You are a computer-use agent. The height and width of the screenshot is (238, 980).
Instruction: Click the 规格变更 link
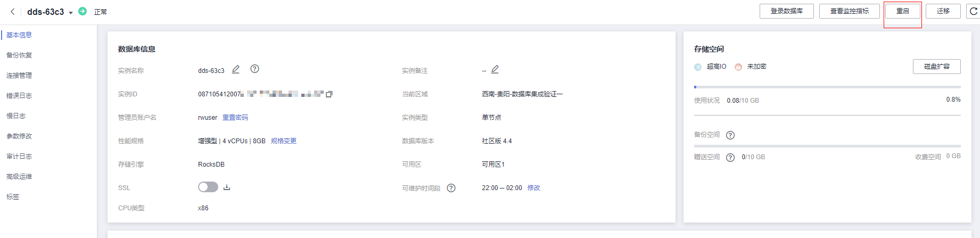(284, 141)
